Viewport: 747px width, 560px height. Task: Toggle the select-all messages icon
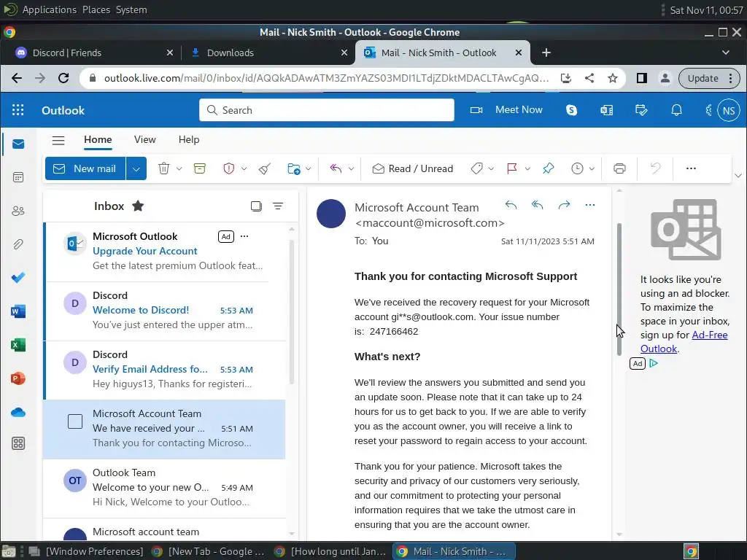[x=256, y=206]
